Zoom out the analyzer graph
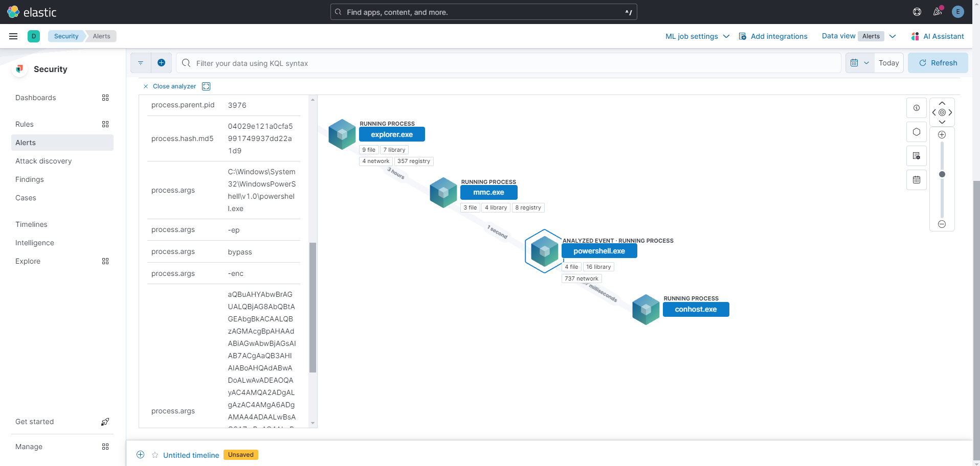The image size is (980, 466). click(942, 224)
